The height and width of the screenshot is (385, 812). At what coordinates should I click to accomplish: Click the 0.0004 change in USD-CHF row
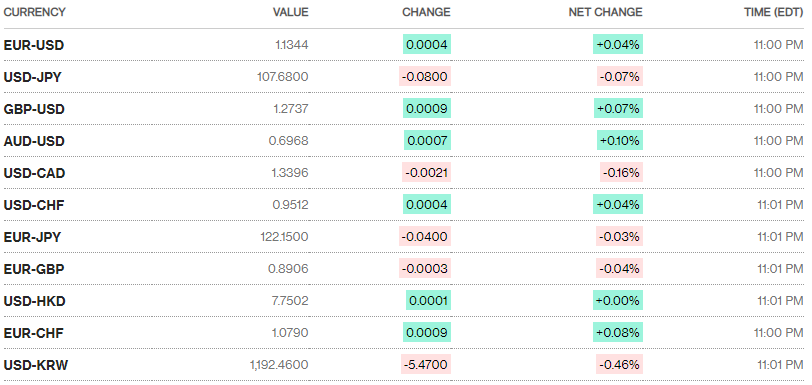pos(427,205)
